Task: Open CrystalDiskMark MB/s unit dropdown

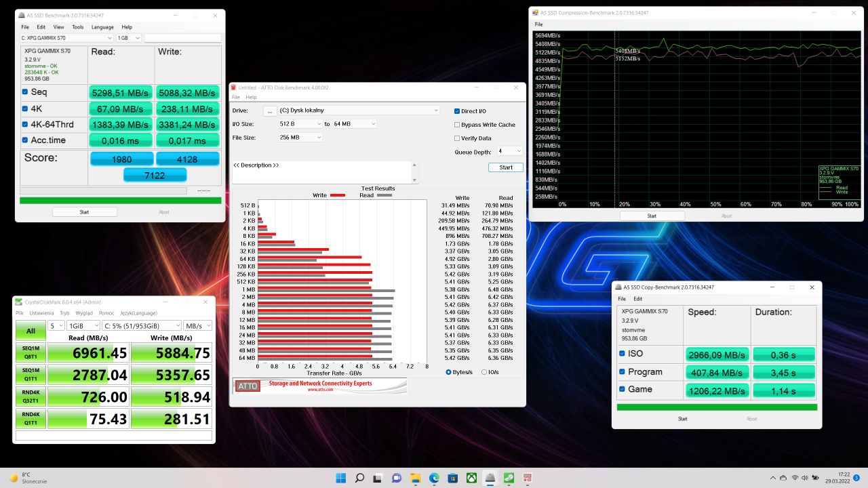Action: point(197,325)
